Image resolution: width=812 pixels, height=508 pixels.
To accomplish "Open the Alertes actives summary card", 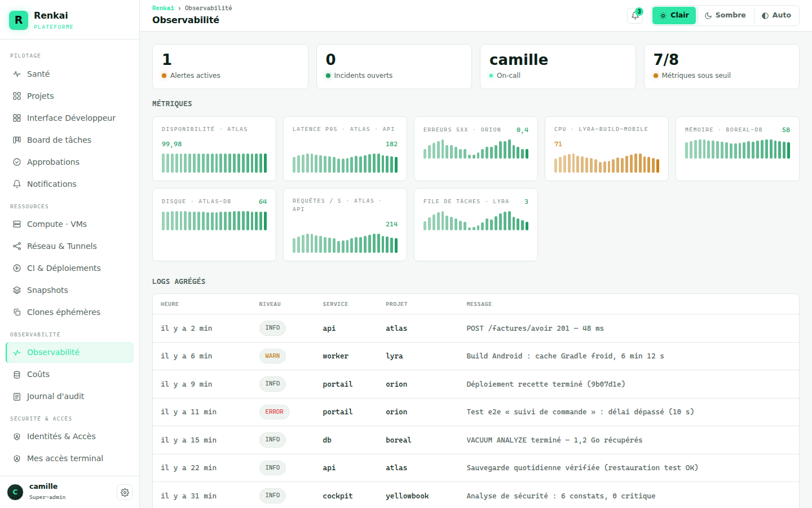I will [x=230, y=67].
